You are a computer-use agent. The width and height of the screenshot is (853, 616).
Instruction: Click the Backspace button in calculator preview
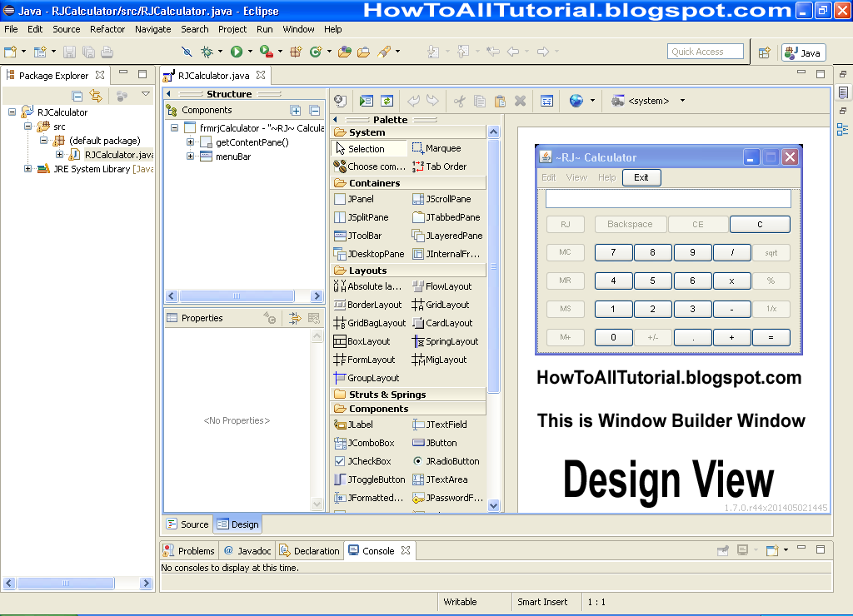[630, 224]
